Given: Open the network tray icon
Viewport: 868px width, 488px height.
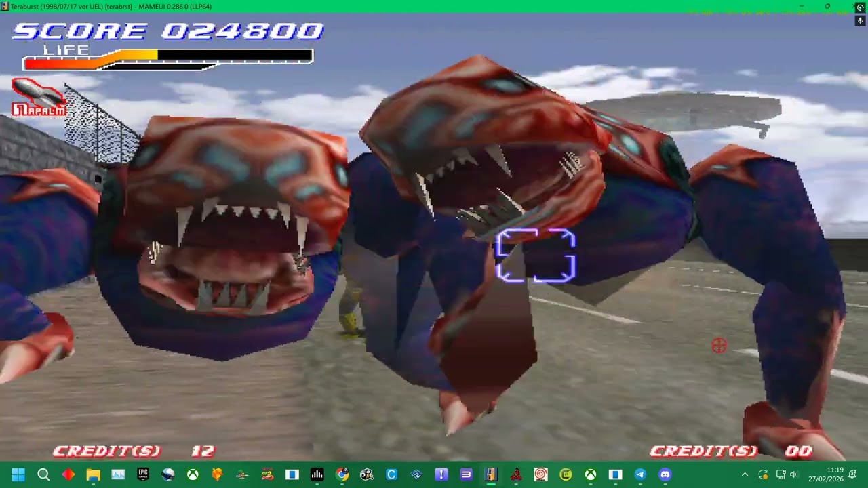Looking at the screenshot, I should (x=781, y=474).
